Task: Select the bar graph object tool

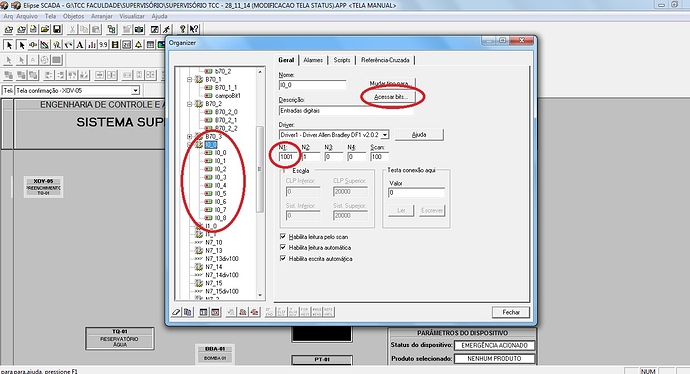Action: pyautogui.click(x=92, y=45)
